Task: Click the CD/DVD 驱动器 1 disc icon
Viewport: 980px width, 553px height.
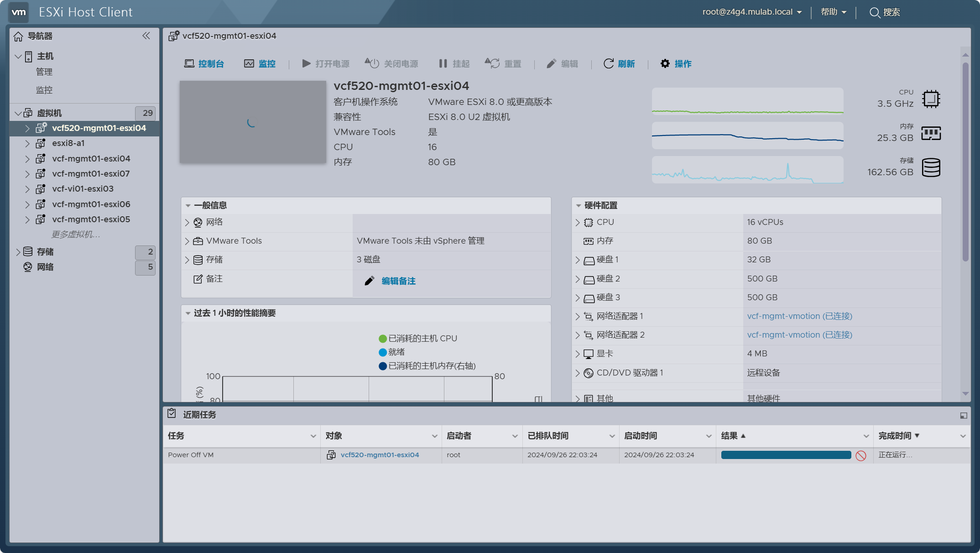Action: pos(589,373)
